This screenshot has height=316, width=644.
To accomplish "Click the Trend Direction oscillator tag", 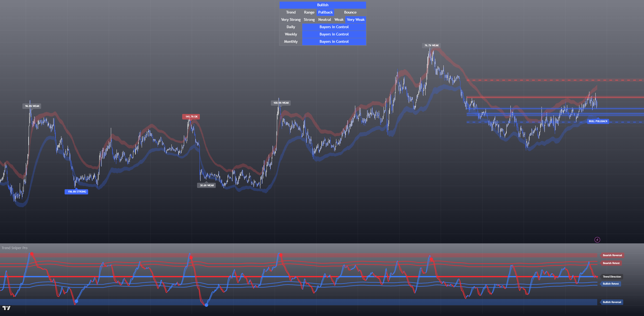I will click(612, 277).
